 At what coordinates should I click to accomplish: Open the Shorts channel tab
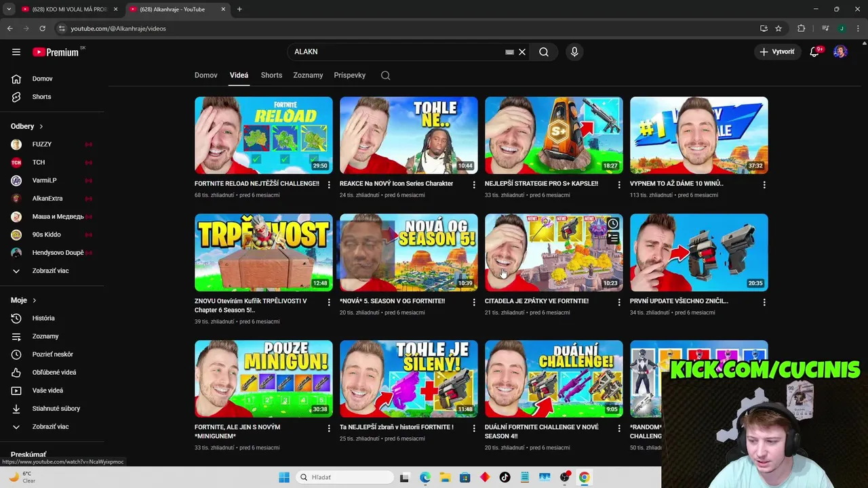[271, 75]
